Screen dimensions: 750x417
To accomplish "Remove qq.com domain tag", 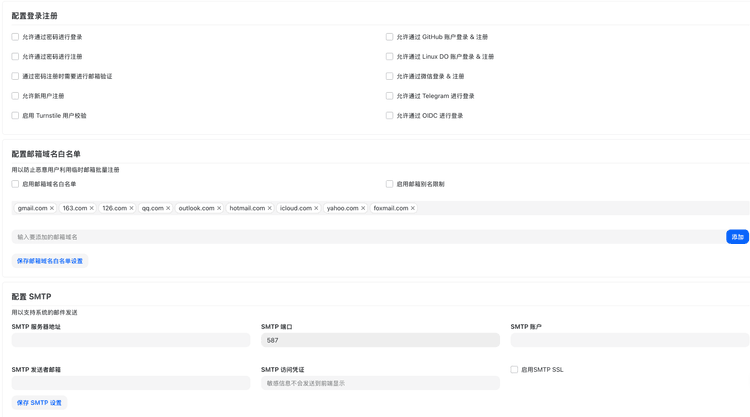I will (x=168, y=208).
